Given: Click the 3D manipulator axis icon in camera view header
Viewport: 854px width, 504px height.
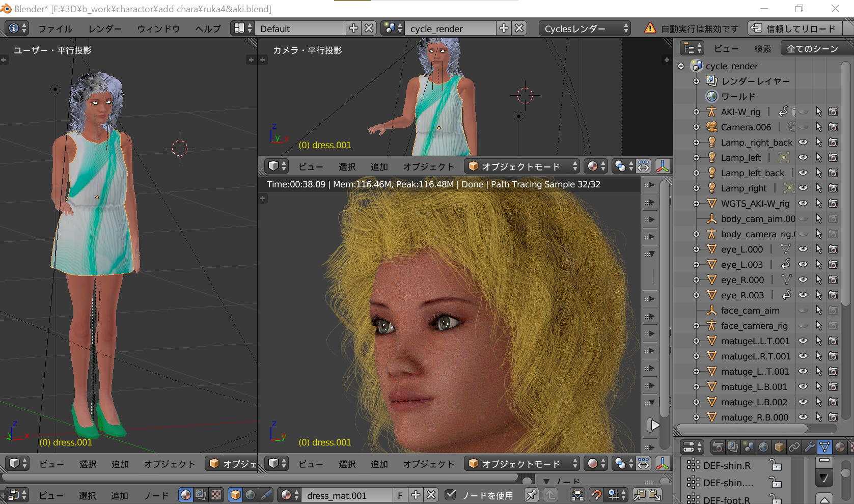Looking at the screenshot, I should pyautogui.click(x=662, y=166).
